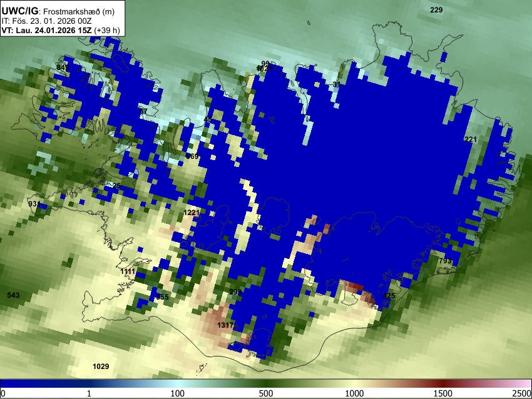Click the map value 543 over the sea
This screenshot has width=532, height=399.
pyautogui.click(x=13, y=295)
